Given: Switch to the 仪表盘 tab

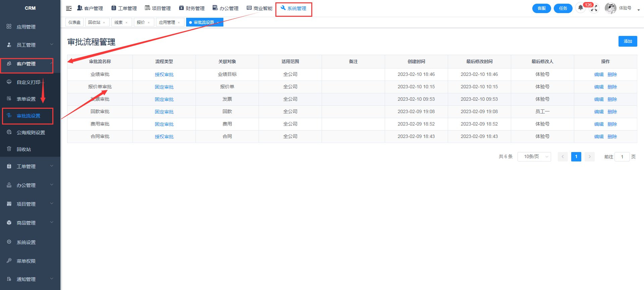Looking at the screenshot, I should [74, 22].
